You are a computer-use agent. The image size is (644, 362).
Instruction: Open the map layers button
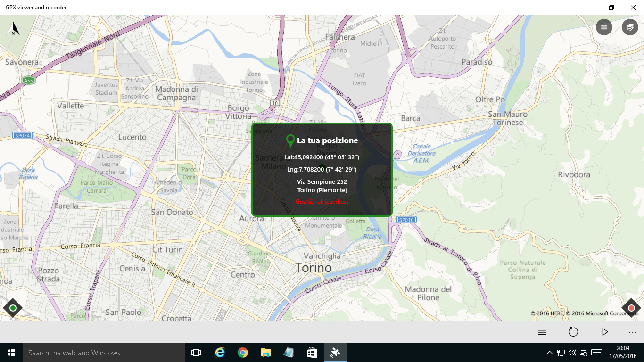630,27
